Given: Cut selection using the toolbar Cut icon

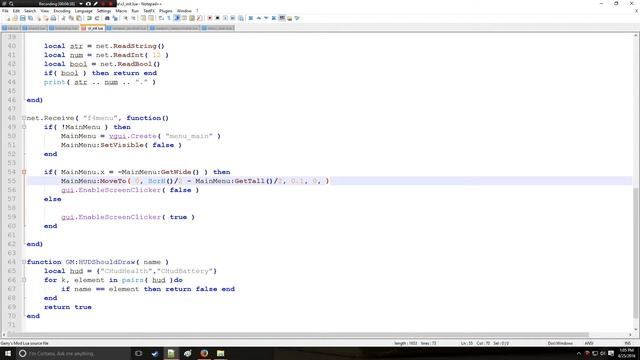Looking at the screenshot, I should coord(63,18).
